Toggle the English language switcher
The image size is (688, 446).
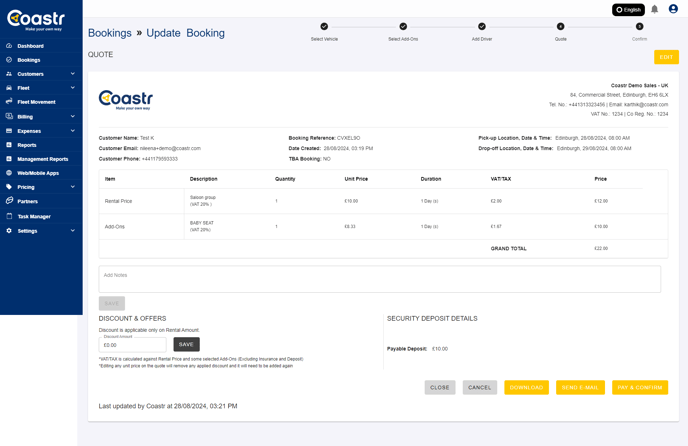(628, 10)
